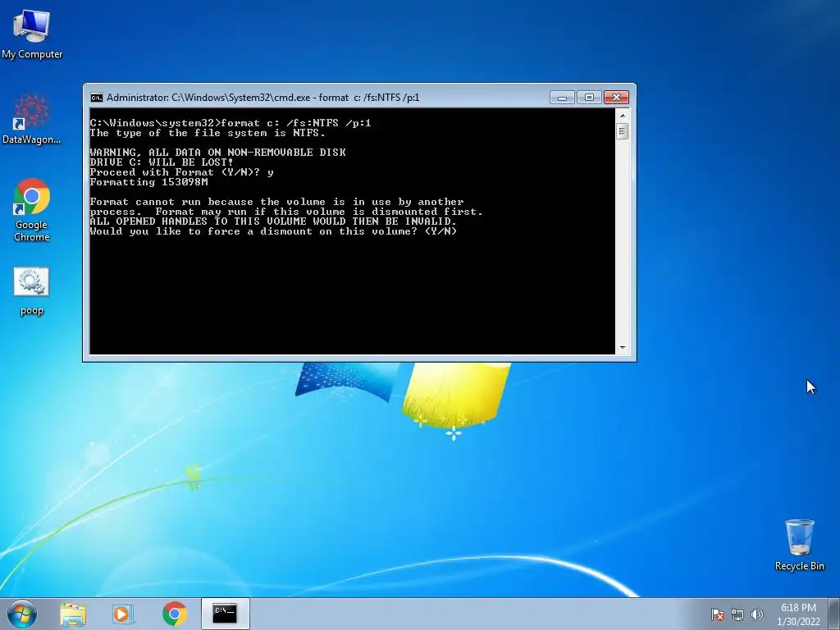Select the Google Chrome desktop shortcut
This screenshot has height=630, width=840.
[32, 209]
